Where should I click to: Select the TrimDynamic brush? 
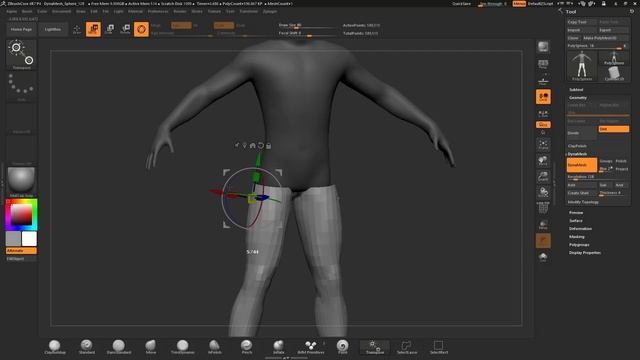[x=182, y=347]
